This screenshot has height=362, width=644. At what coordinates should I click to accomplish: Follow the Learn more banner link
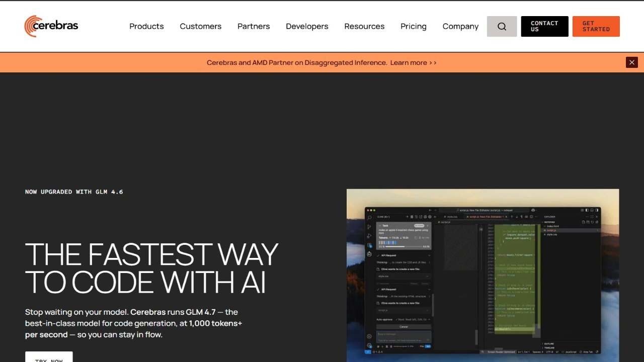point(413,63)
